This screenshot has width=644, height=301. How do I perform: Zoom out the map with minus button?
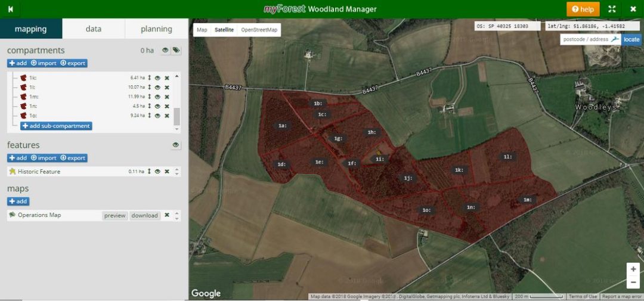pyautogui.click(x=633, y=283)
